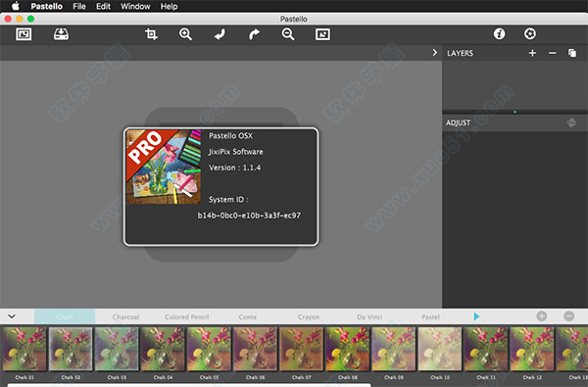This screenshot has width=588, height=387.
Task: Select the Chalk preset tab
Action: [65, 316]
